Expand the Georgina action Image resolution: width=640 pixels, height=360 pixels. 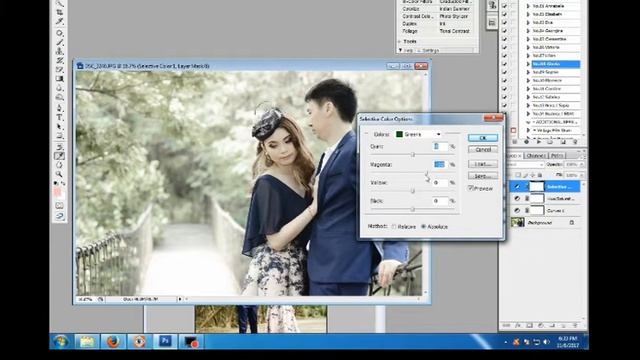tap(528, 31)
